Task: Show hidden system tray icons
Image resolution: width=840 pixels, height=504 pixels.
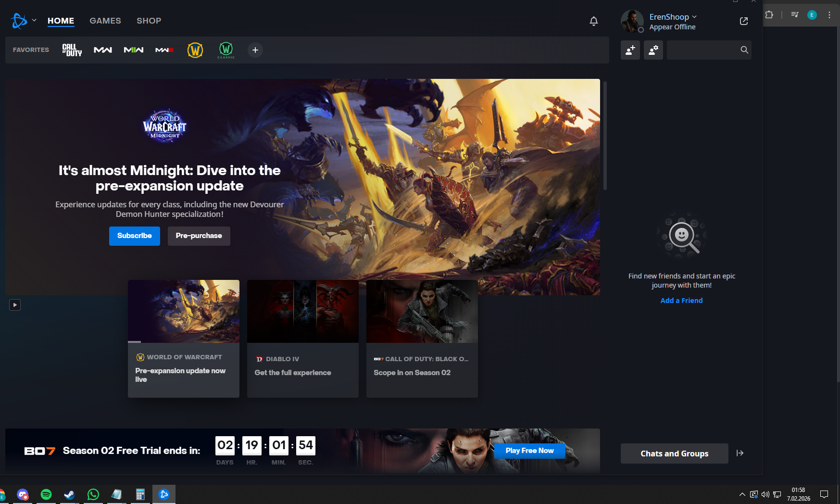Action: [x=742, y=494]
